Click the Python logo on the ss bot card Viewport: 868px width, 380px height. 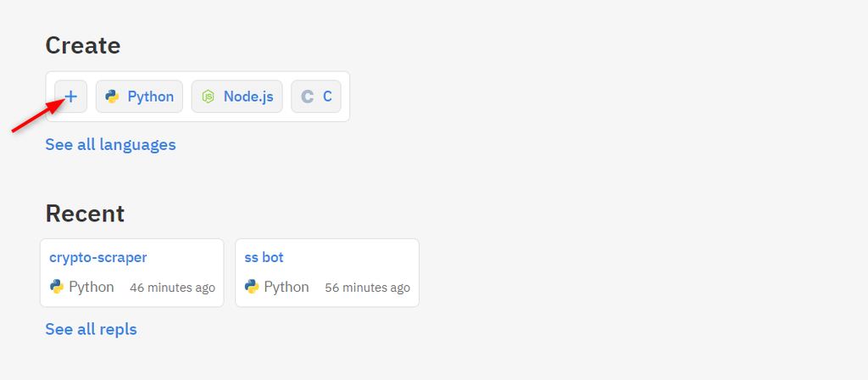[252, 287]
